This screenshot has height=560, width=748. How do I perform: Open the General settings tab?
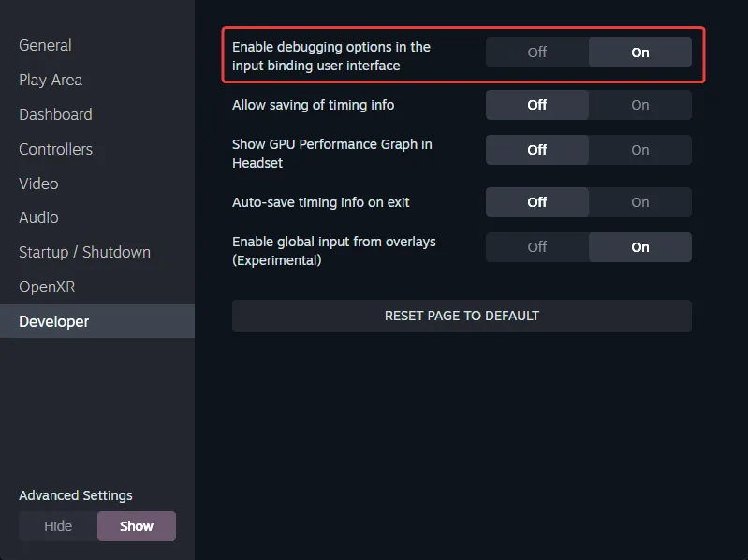point(45,45)
